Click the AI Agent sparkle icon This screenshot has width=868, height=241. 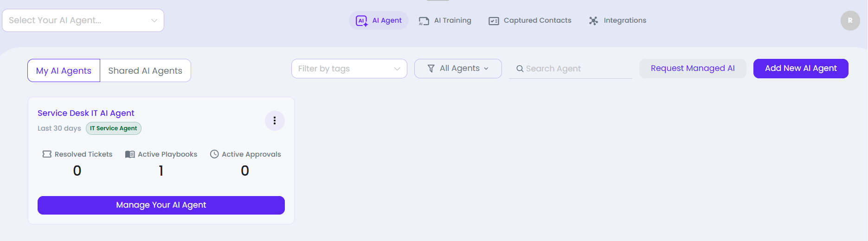(x=361, y=21)
